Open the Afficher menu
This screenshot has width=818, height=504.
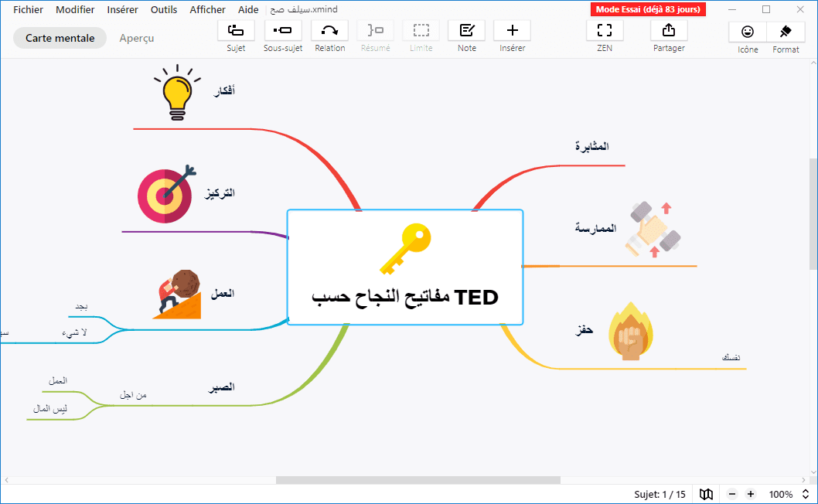207,9
